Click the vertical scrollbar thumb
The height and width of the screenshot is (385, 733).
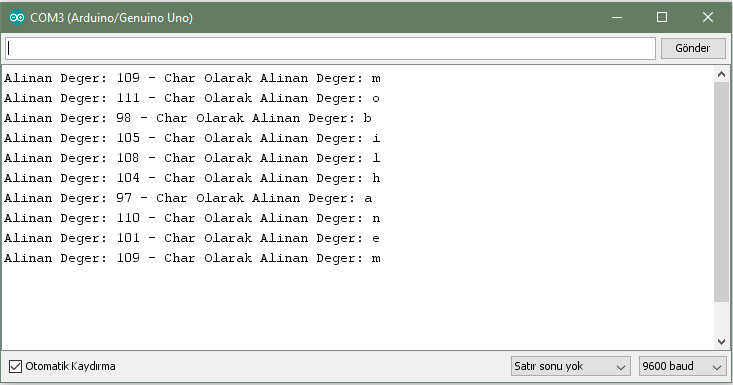click(x=721, y=192)
